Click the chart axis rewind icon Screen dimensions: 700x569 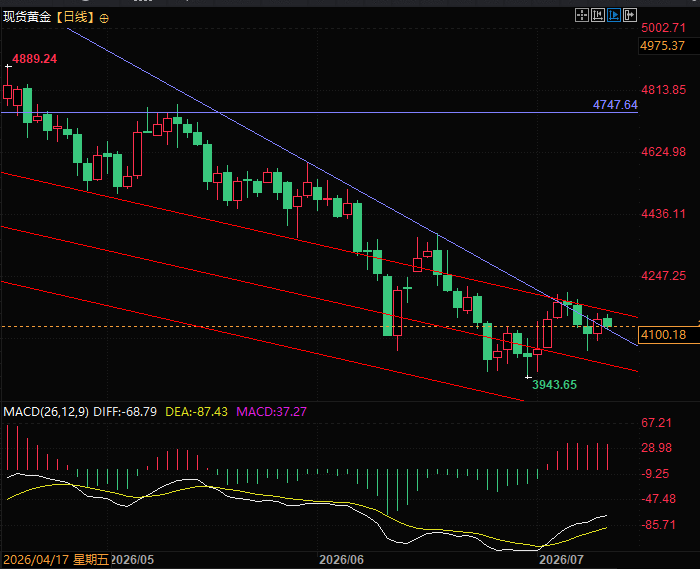(598, 16)
